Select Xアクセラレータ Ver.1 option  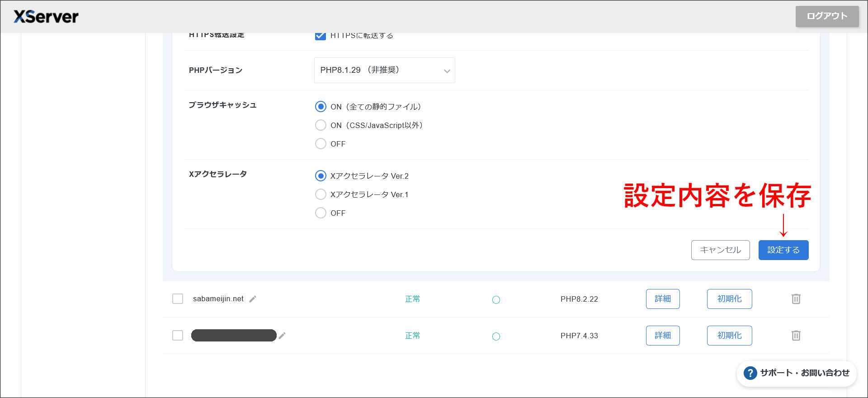click(321, 194)
